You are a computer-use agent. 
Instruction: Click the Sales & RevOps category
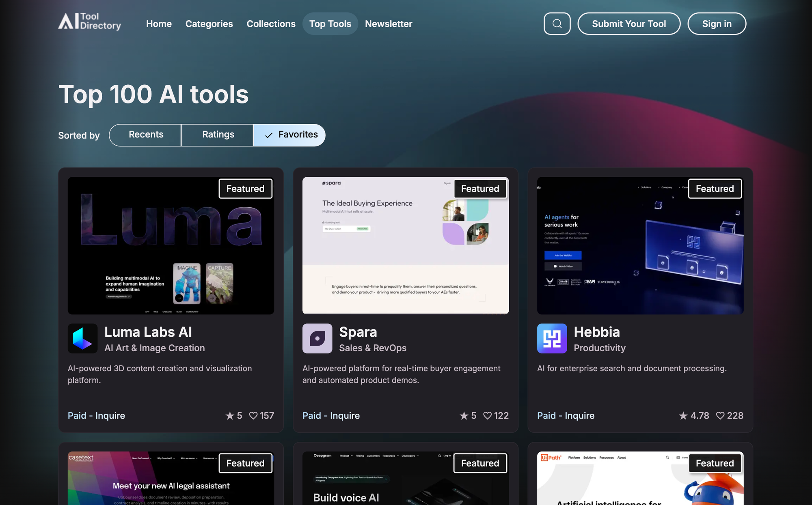pyautogui.click(x=373, y=348)
